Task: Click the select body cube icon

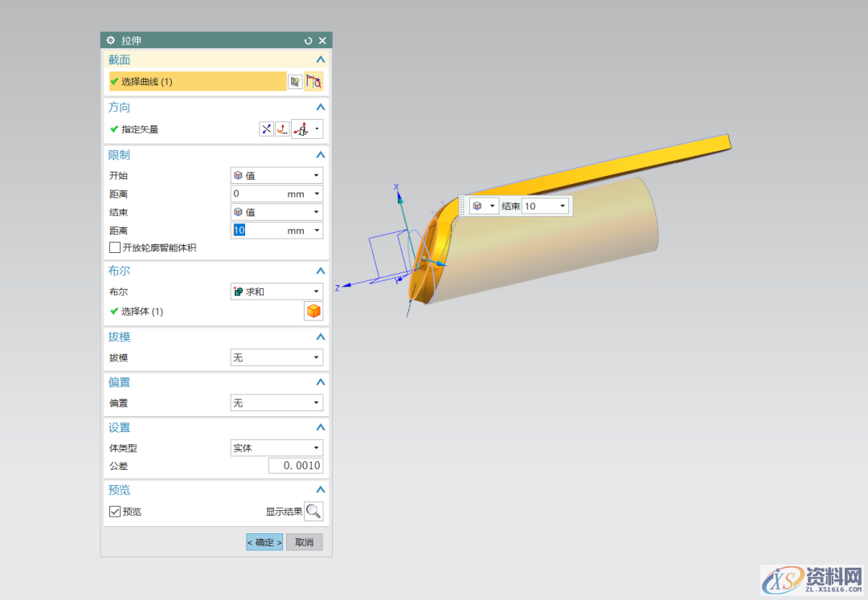Action: [x=313, y=312]
